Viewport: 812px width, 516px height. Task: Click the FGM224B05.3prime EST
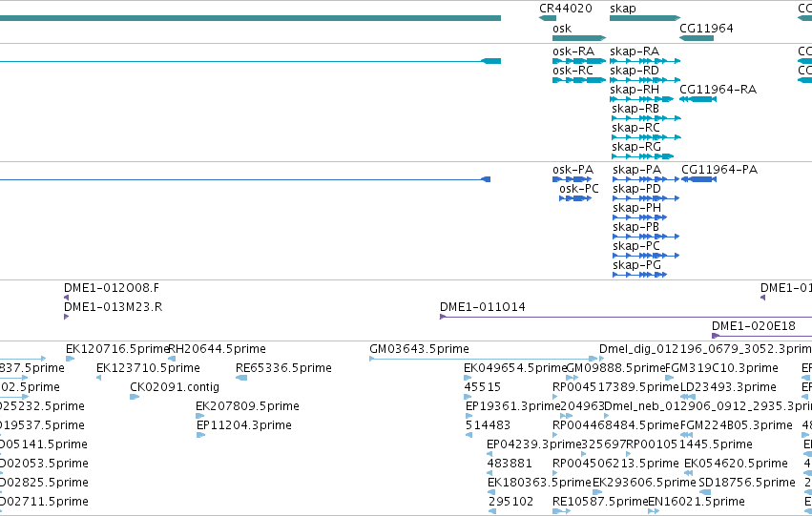(687, 435)
